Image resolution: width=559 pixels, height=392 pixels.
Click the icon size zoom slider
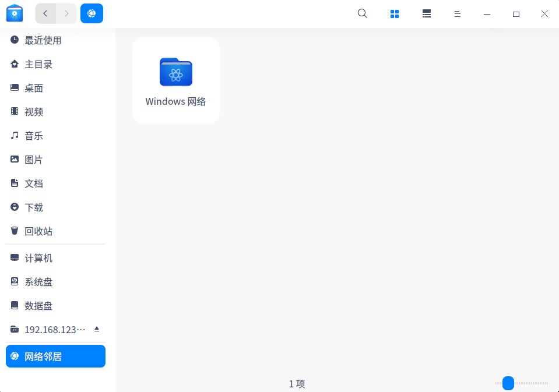tap(508, 383)
